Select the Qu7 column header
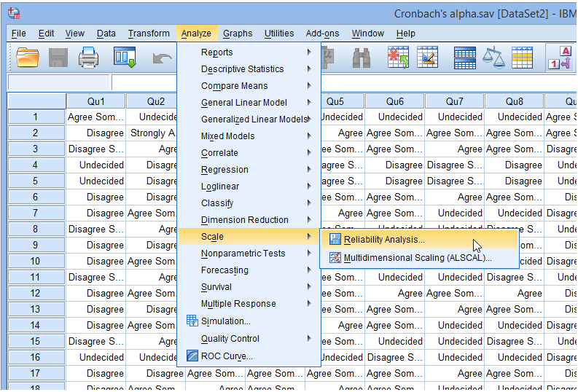This screenshot has width=578, height=392. pyautogui.click(x=454, y=101)
